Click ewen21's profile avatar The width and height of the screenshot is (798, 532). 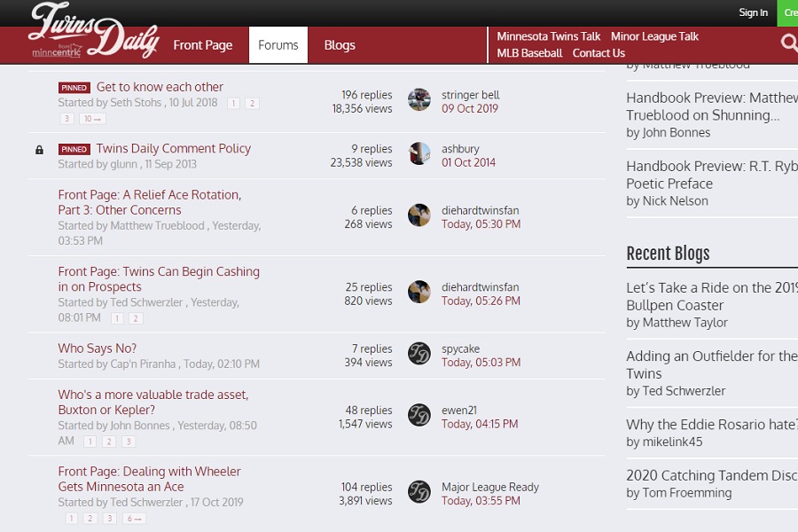419,415
